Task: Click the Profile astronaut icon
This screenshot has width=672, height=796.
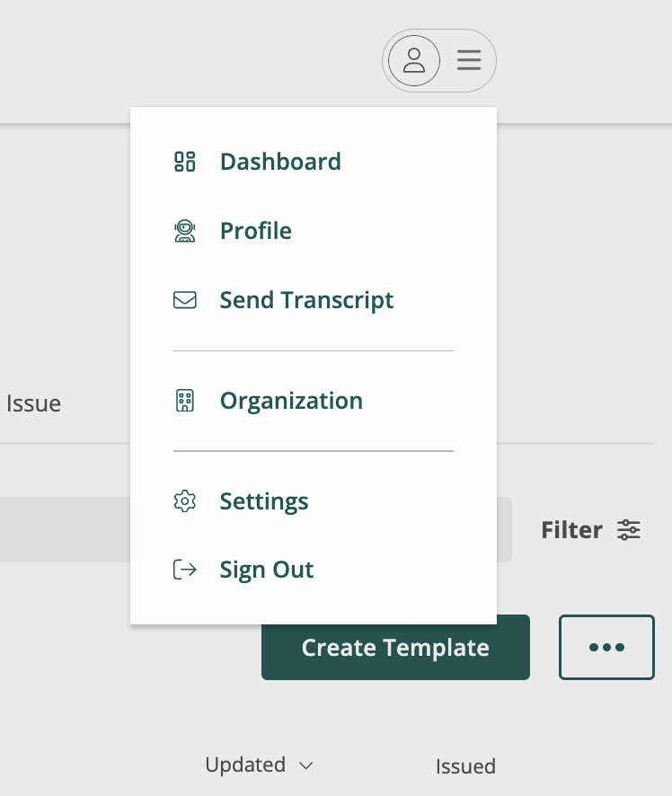Action: coord(185,231)
